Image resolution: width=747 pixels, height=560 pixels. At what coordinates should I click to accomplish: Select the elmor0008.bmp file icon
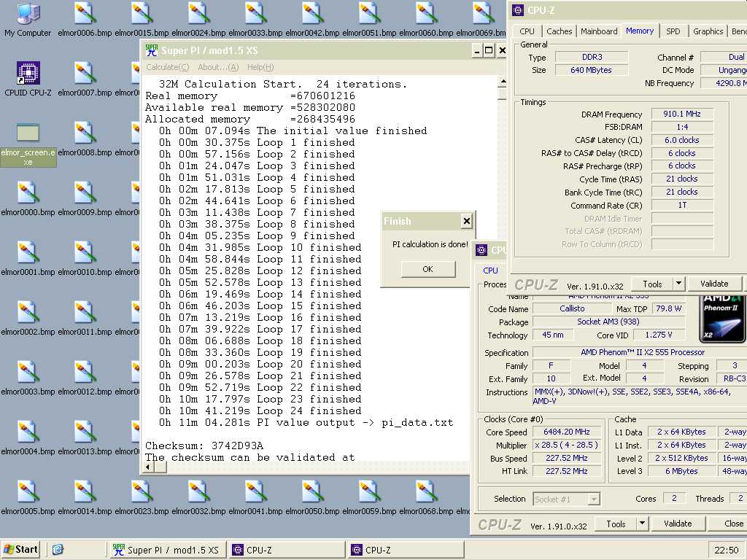(85, 139)
